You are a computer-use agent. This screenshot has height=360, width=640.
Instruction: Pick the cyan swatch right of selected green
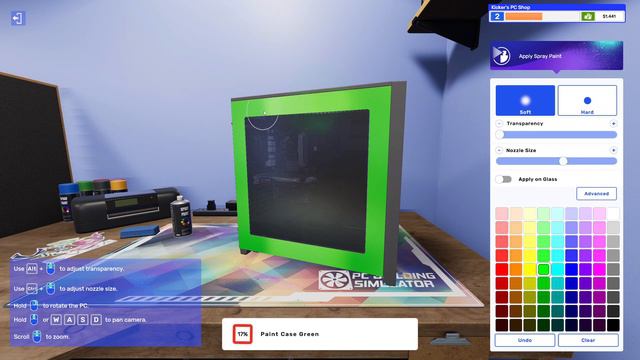(557, 269)
